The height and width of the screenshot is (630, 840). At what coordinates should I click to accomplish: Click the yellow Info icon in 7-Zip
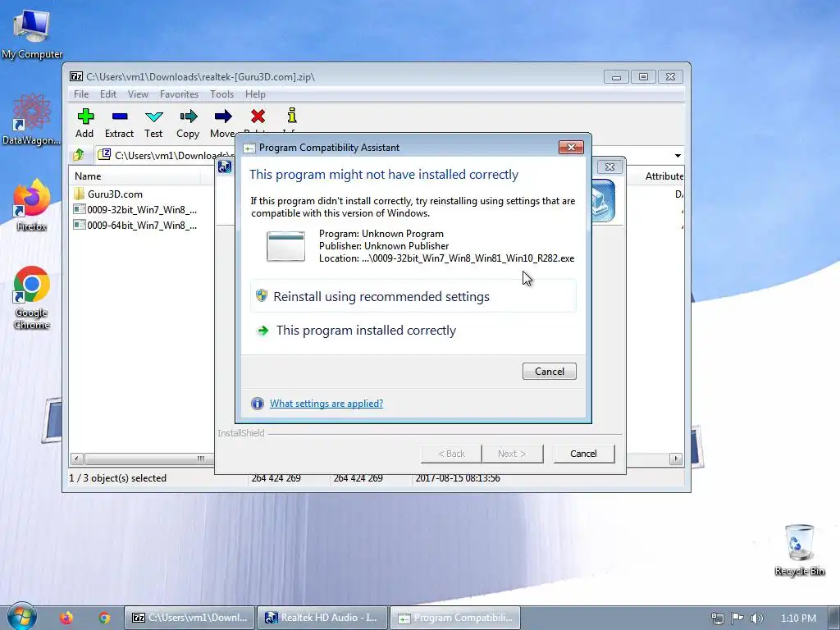(x=292, y=115)
